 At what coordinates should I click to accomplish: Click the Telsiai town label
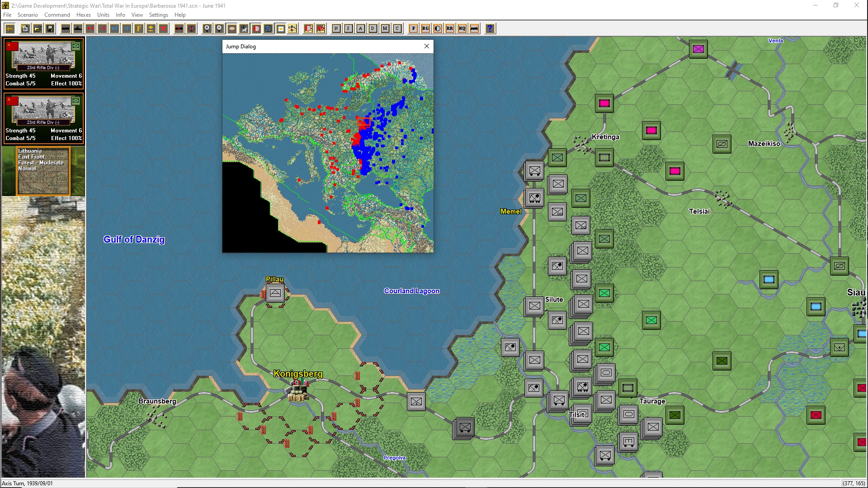point(699,211)
